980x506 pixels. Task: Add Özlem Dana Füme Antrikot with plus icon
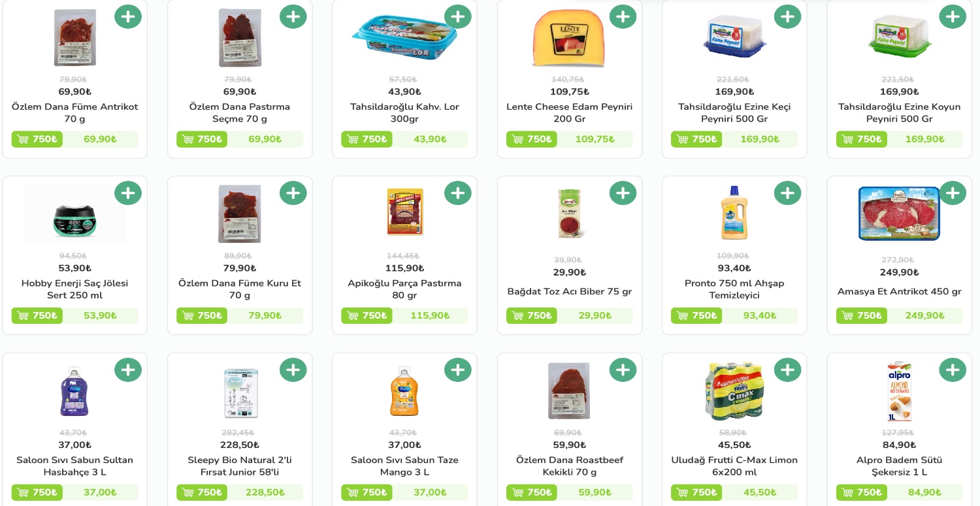(x=128, y=16)
